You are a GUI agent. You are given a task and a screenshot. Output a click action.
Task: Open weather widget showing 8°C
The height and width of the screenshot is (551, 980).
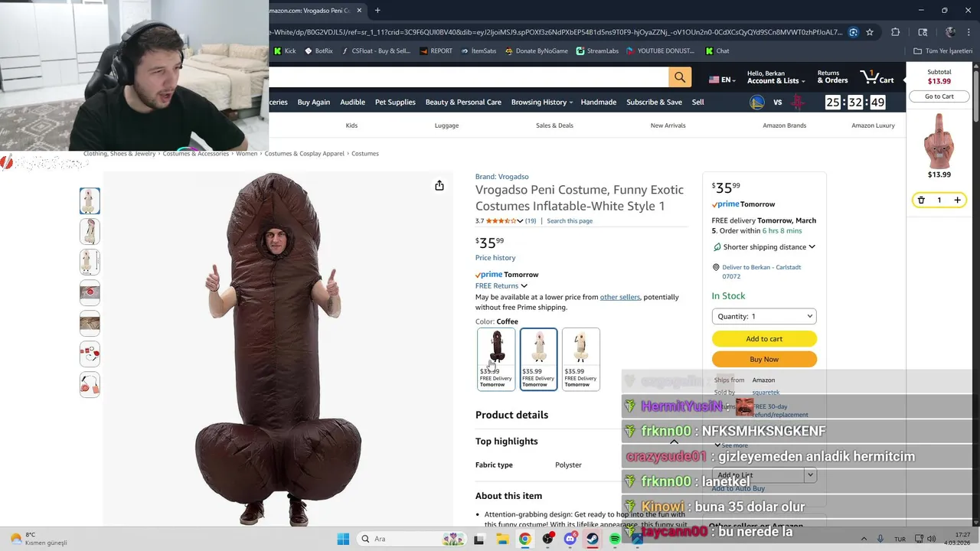(x=37, y=539)
